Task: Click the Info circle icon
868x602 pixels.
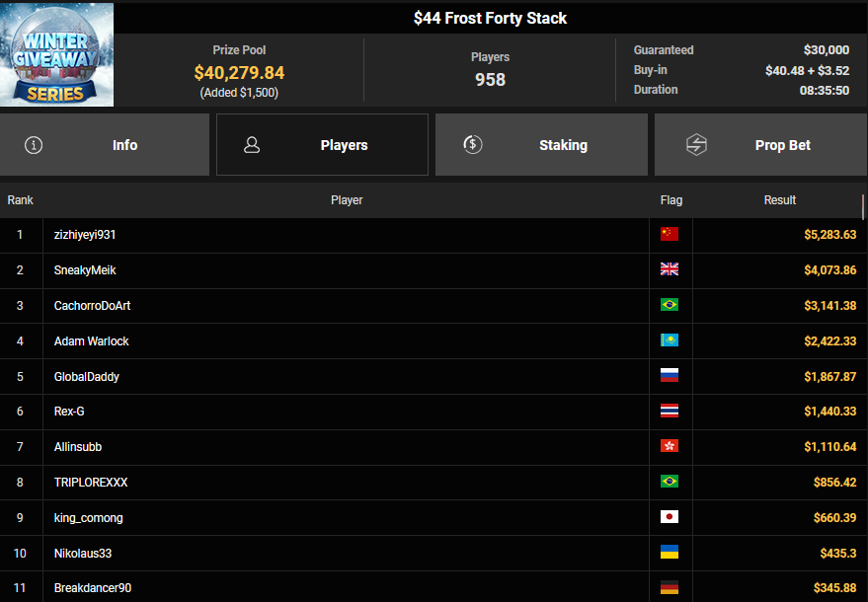Action: 34,145
